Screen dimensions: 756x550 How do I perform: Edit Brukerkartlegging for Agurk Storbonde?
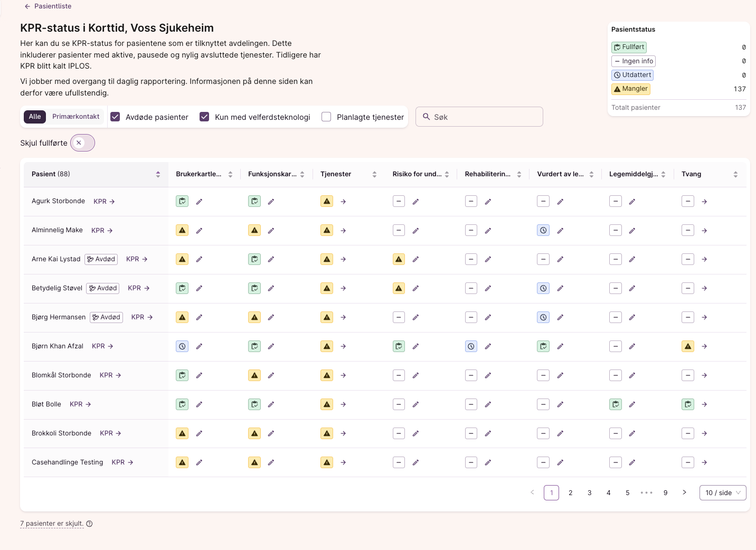tap(199, 202)
